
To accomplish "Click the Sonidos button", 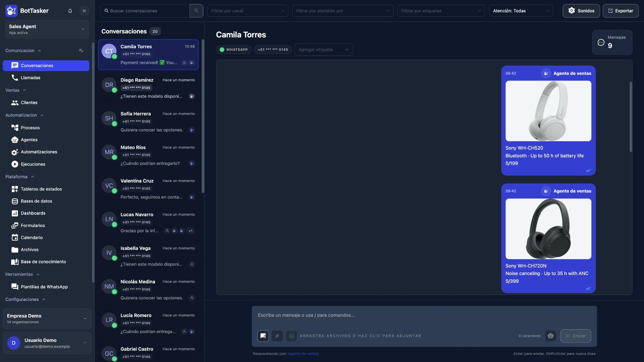I will 581,11.
